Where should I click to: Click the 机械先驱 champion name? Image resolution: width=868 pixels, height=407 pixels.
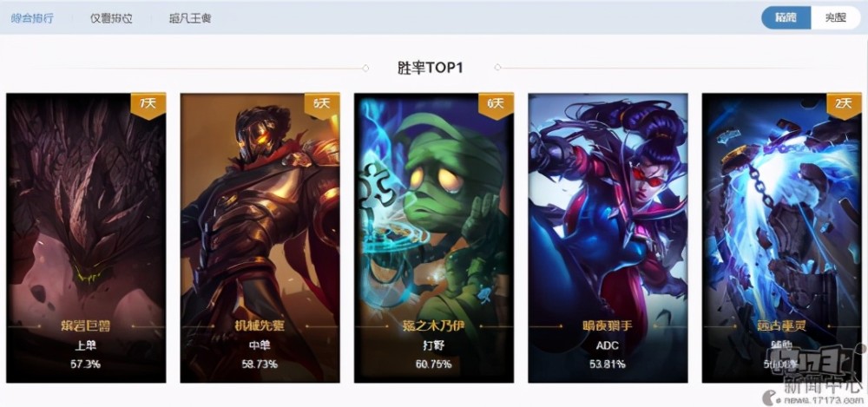click(260, 326)
